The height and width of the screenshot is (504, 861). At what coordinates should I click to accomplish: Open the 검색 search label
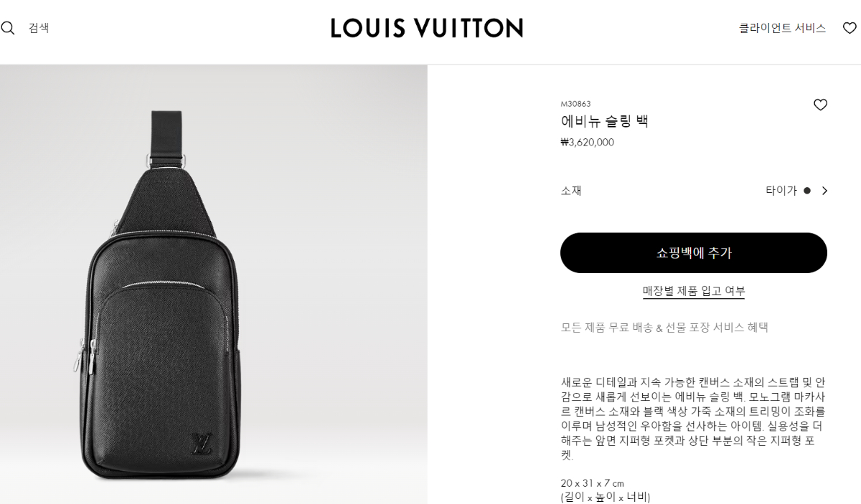pyautogui.click(x=39, y=28)
